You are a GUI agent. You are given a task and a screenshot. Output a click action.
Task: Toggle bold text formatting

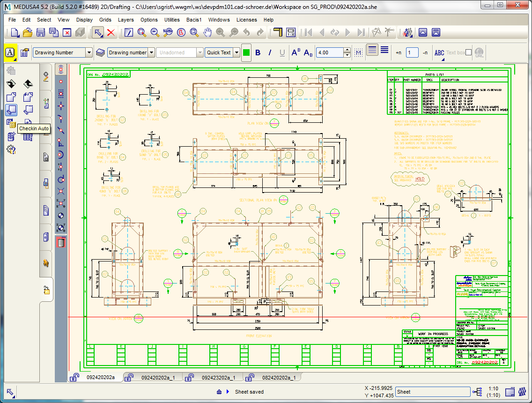(x=258, y=52)
